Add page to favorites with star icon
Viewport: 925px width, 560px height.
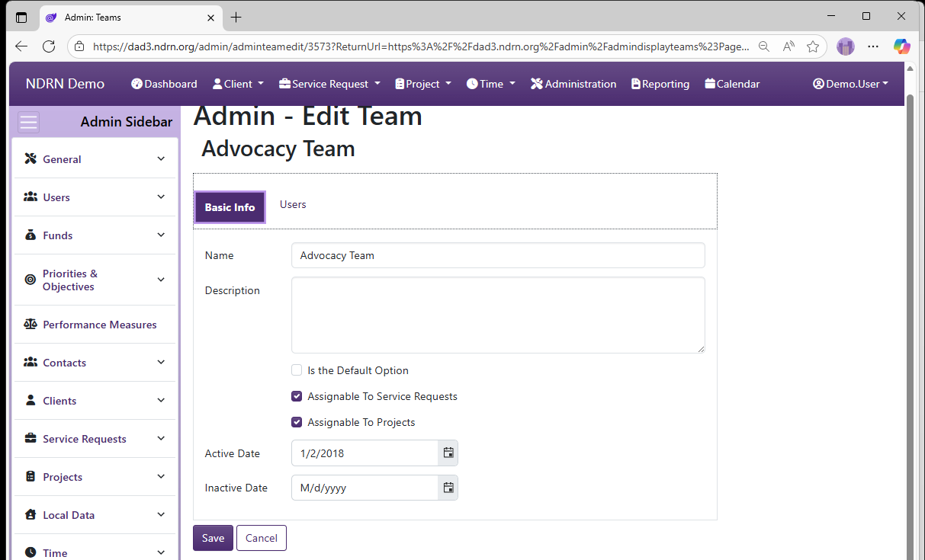813,46
